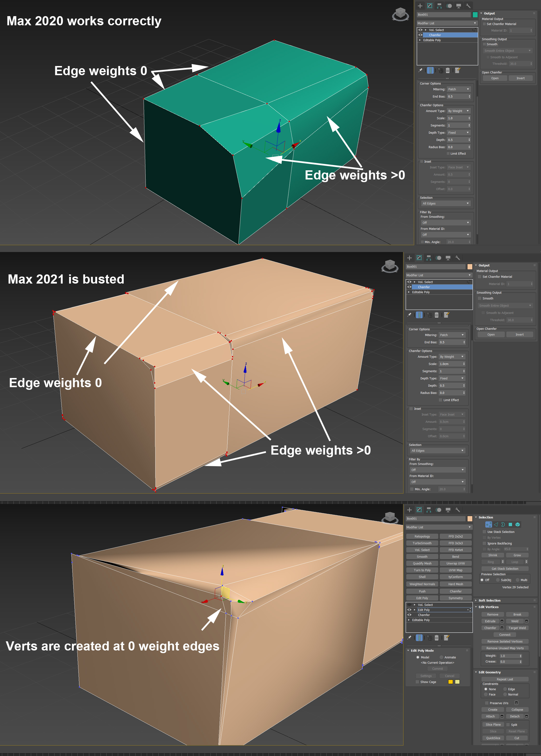This screenshot has height=756, width=541.
Task: Select the Polygon sub-object icon
Action: [510, 525]
